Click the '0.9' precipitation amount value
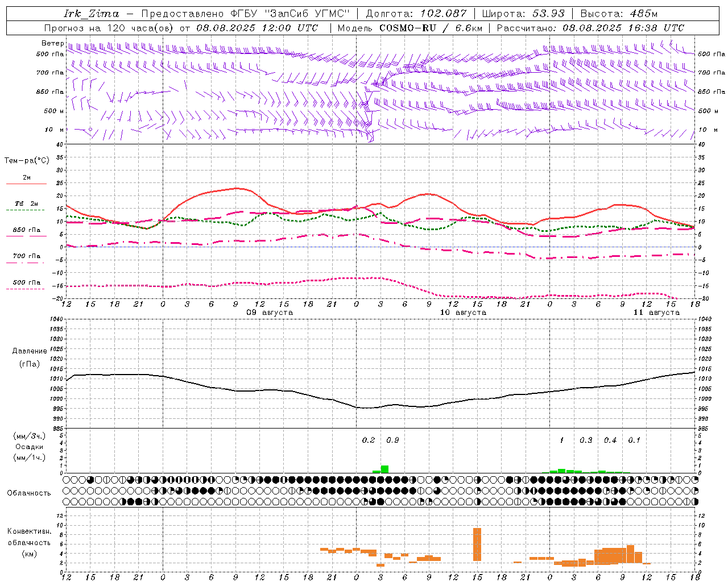Image resolution: width=728 pixels, height=582 pixels. 392,440
